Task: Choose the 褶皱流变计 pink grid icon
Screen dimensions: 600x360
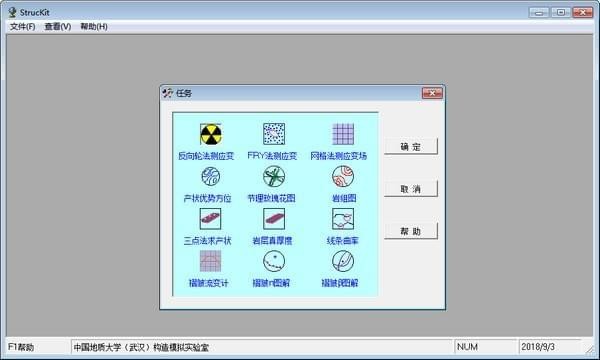Action: tap(210, 261)
